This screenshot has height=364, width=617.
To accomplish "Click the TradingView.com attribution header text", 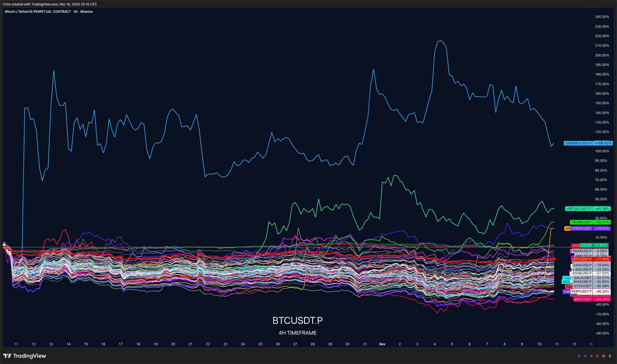I will (x=50, y=4).
